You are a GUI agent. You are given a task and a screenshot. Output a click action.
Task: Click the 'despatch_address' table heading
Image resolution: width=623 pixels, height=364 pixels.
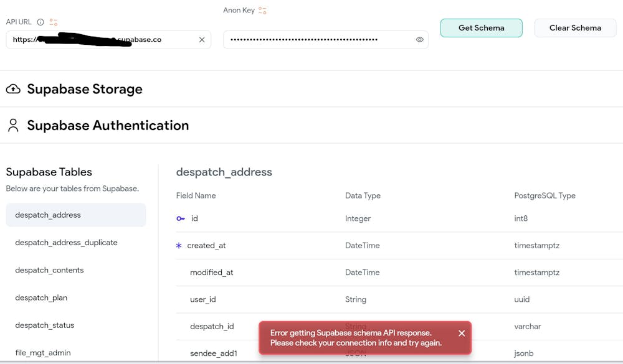pos(224,172)
